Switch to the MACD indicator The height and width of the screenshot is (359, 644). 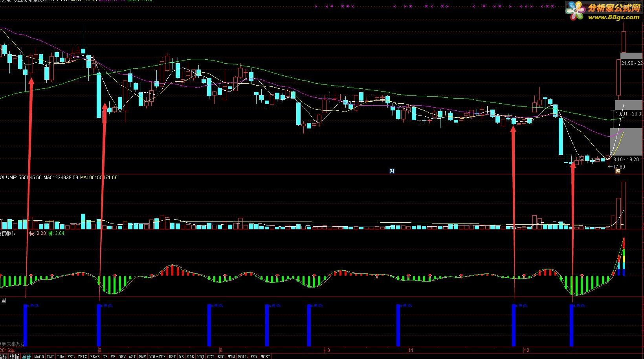(x=39, y=357)
